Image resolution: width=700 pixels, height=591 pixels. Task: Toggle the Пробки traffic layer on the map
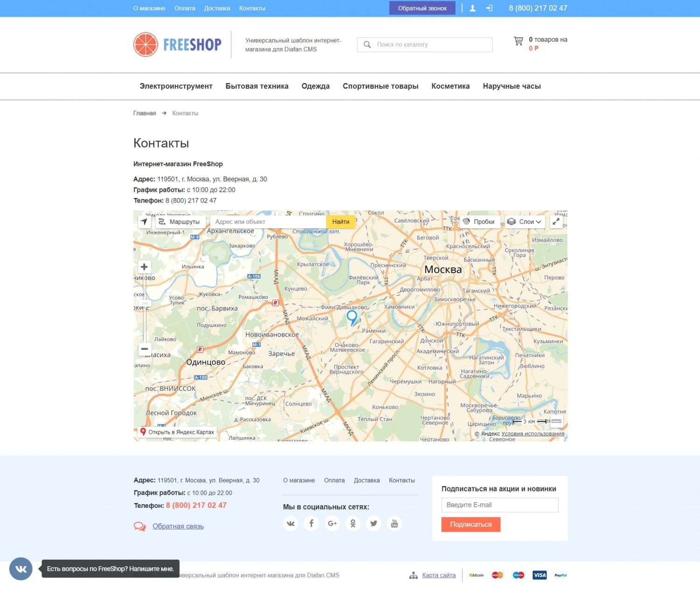(480, 222)
